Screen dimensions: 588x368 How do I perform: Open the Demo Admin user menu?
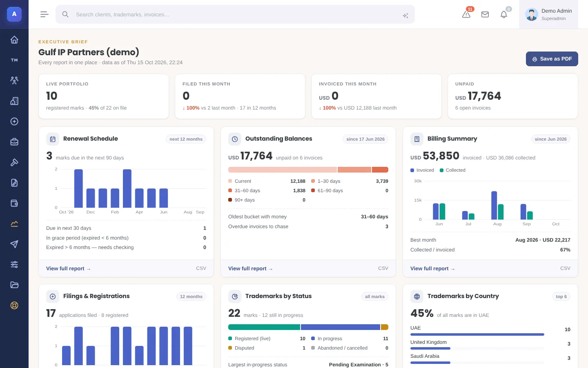point(548,14)
